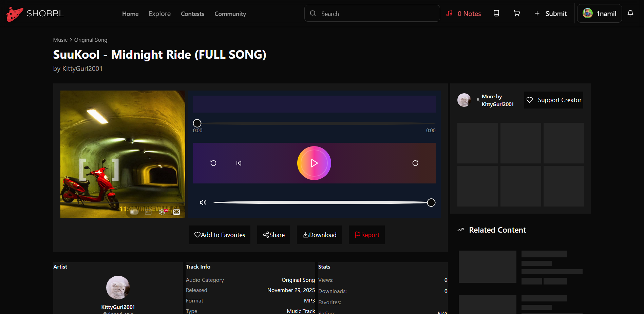Mute audio with the speaker icon
Screen dimensions: 644x314
pyautogui.click(x=203, y=202)
